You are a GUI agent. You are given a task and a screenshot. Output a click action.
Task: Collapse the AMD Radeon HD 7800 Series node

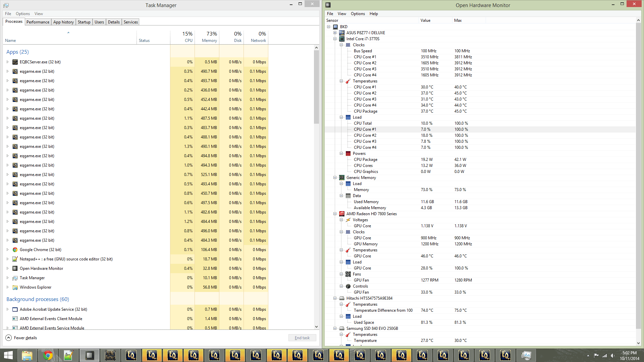coord(335,214)
